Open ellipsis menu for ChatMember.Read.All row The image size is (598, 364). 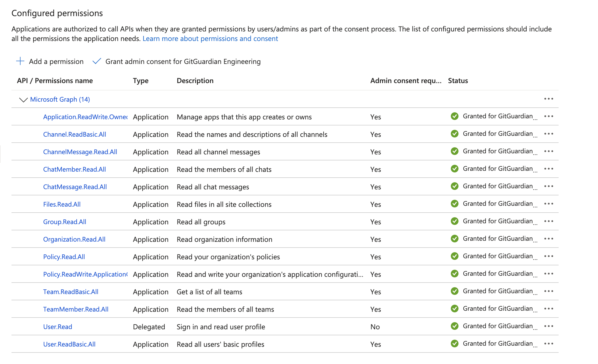(x=548, y=169)
